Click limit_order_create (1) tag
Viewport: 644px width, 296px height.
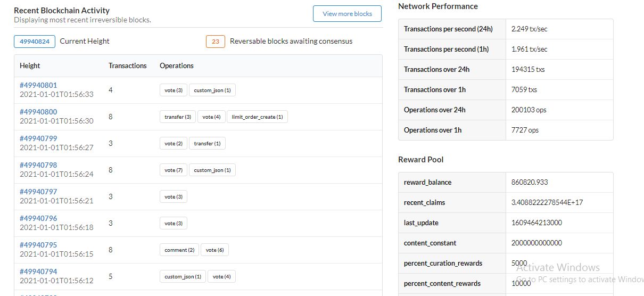click(257, 117)
